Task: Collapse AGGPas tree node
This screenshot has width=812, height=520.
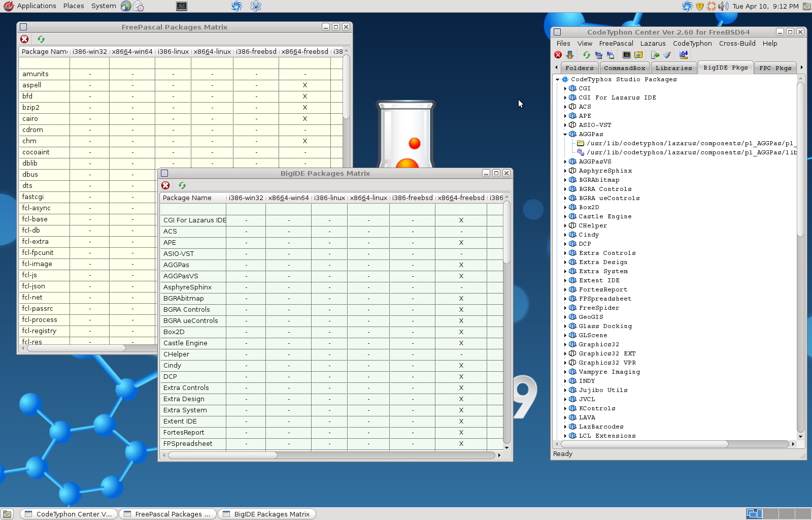Action: coord(565,134)
